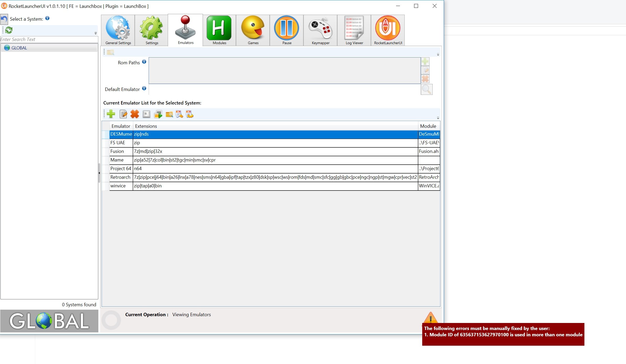Open the General Settings tab
Image resolution: width=626 pixels, height=364 pixels.
pyautogui.click(x=118, y=30)
